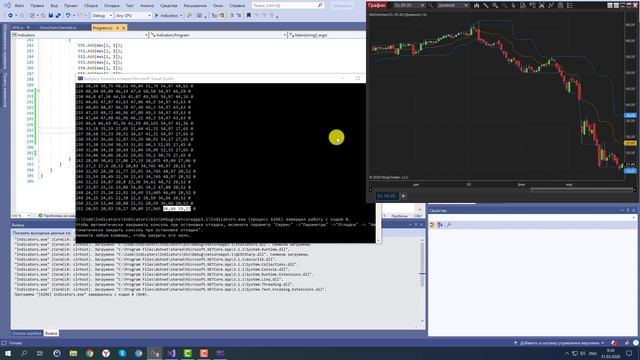Screen dimensions: 640x360
Task: Click the alphabetical sort icon in Свойства panel
Action: 440,225
